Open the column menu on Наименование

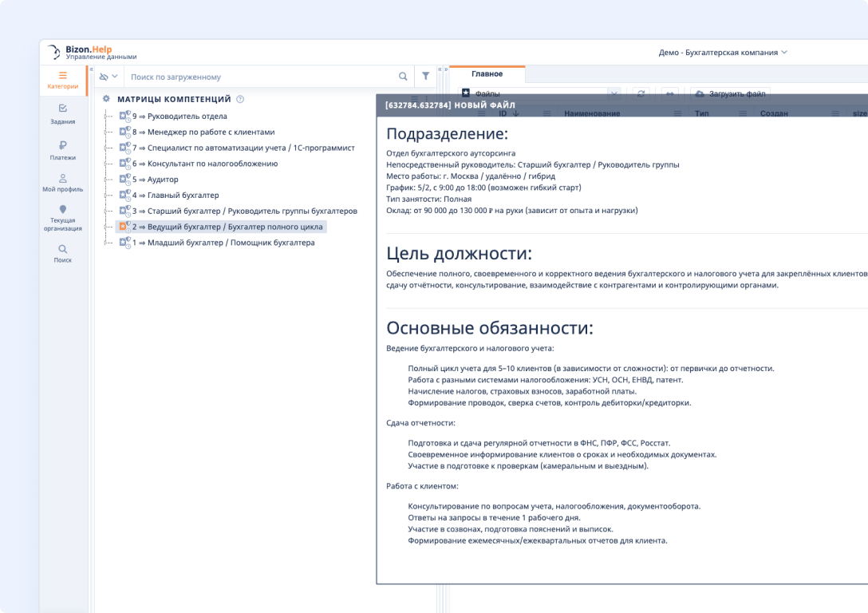pyautogui.click(x=677, y=113)
